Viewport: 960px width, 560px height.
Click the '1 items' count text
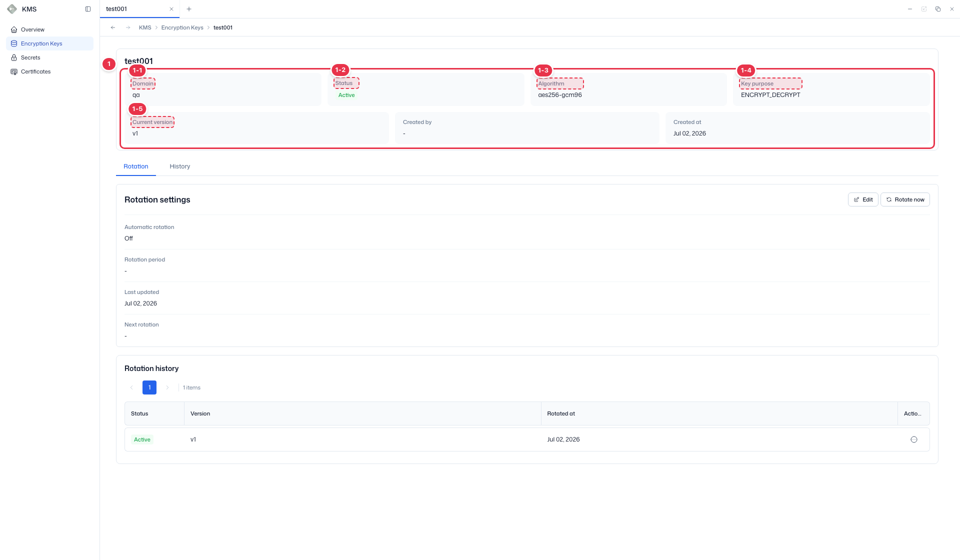coord(191,387)
